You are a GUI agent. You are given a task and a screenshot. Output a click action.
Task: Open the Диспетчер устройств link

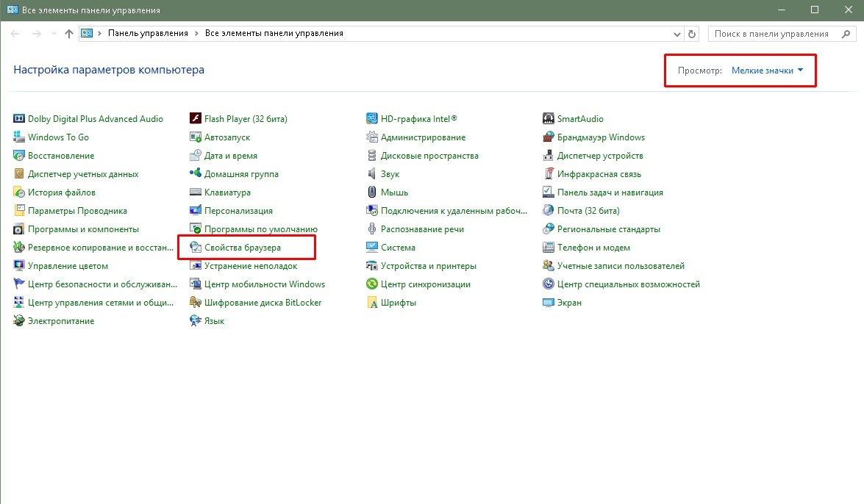[x=600, y=156]
